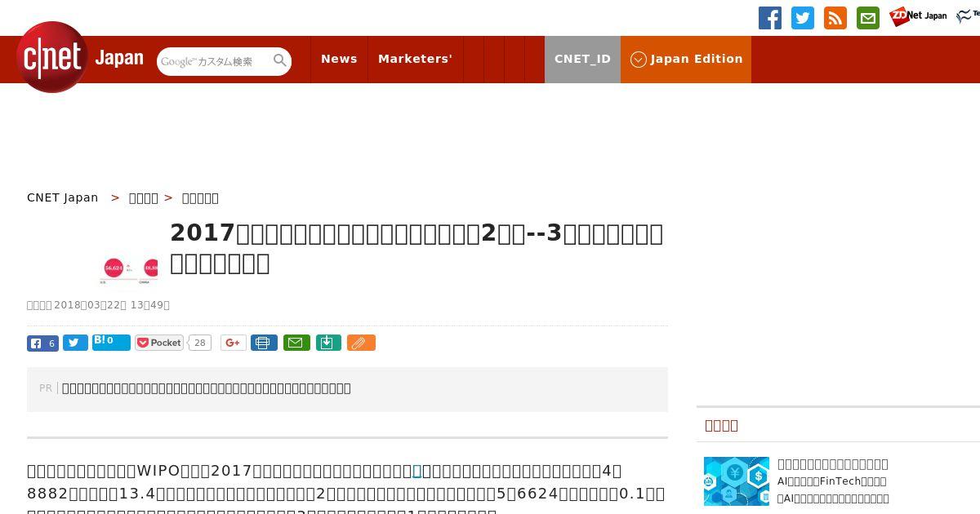Expand the Japan Edition dropdown
This screenshot has height=514, width=980.
686,59
